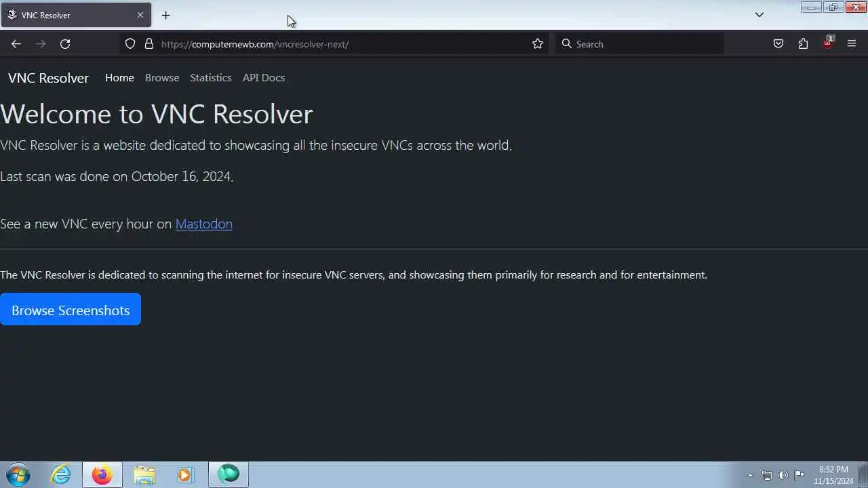Open the Firefox hamburger menu

tap(852, 44)
